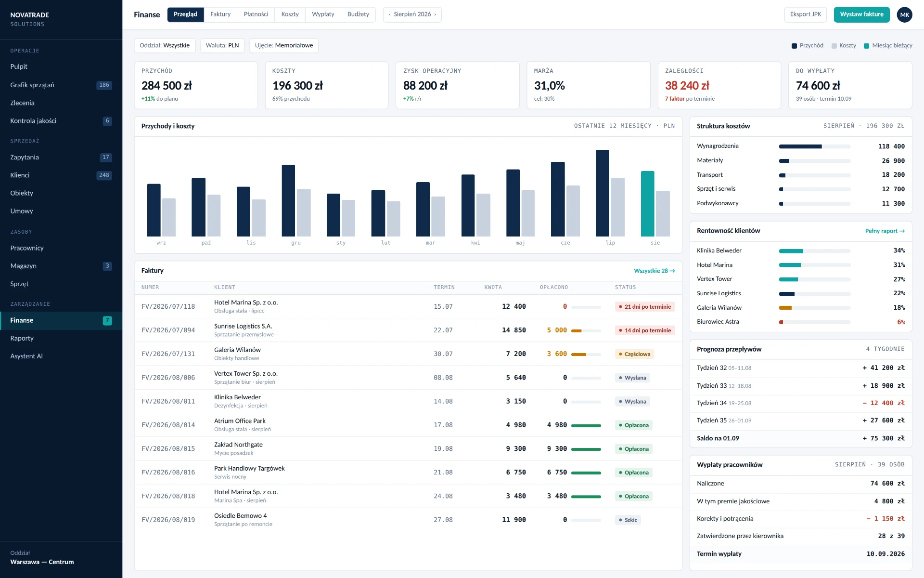Image resolution: width=924 pixels, height=578 pixels.
Task: Go to next month arrow
Action: click(x=435, y=14)
